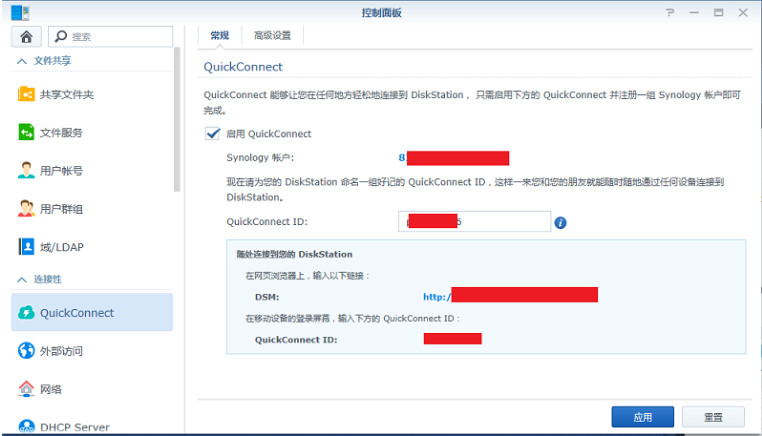The image size is (762, 436).
Task: Go to Control Panel home icon
Action: pos(26,36)
